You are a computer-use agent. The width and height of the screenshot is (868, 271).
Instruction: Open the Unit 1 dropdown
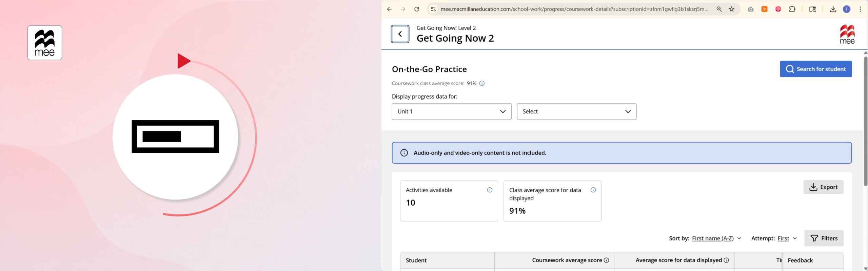451,111
